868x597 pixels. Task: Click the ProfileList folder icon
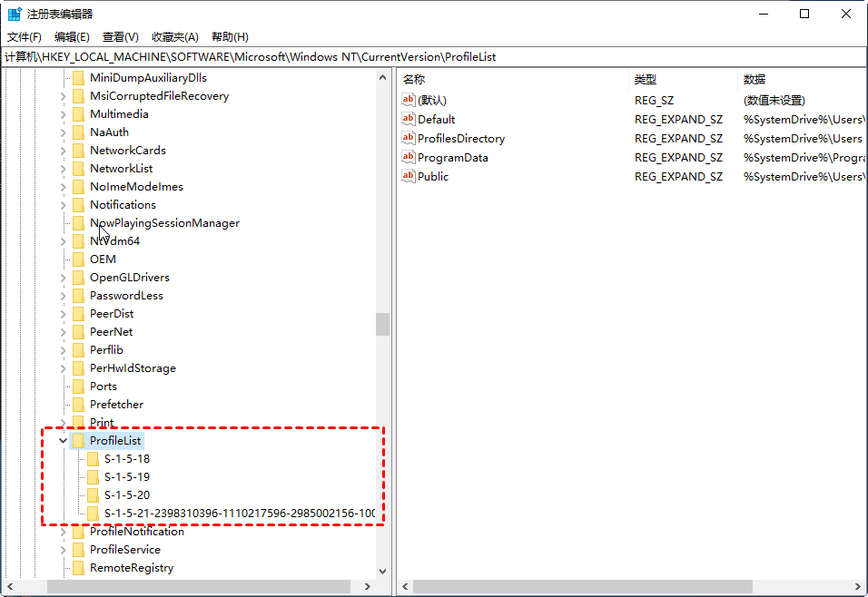pos(78,440)
